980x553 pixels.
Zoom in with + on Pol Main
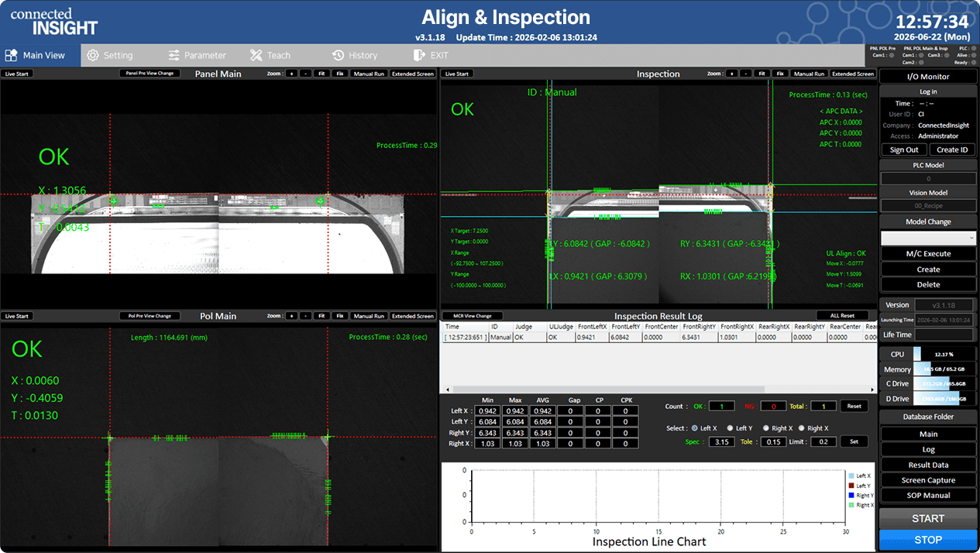click(x=291, y=316)
